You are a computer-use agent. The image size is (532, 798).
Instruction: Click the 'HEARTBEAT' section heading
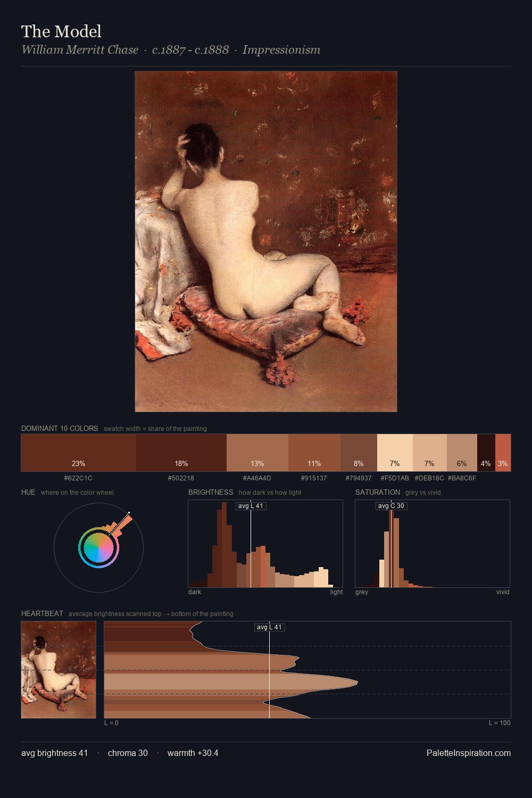pyautogui.click(x=42, y=613)
